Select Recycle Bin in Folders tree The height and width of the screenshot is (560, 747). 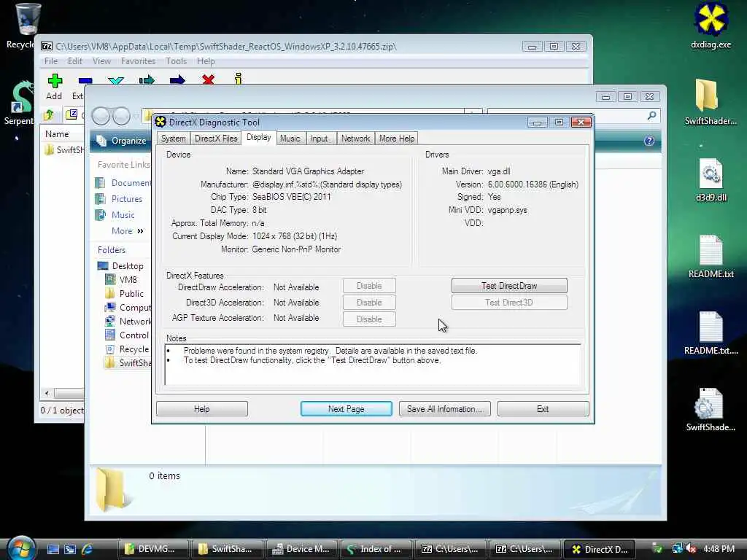[x=127, y=349]
